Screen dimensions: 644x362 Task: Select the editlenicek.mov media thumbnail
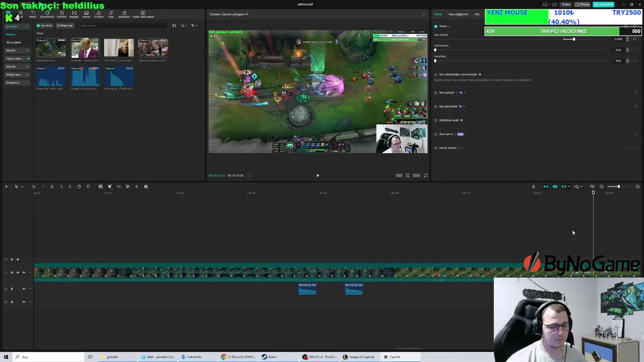click(51, 48)
